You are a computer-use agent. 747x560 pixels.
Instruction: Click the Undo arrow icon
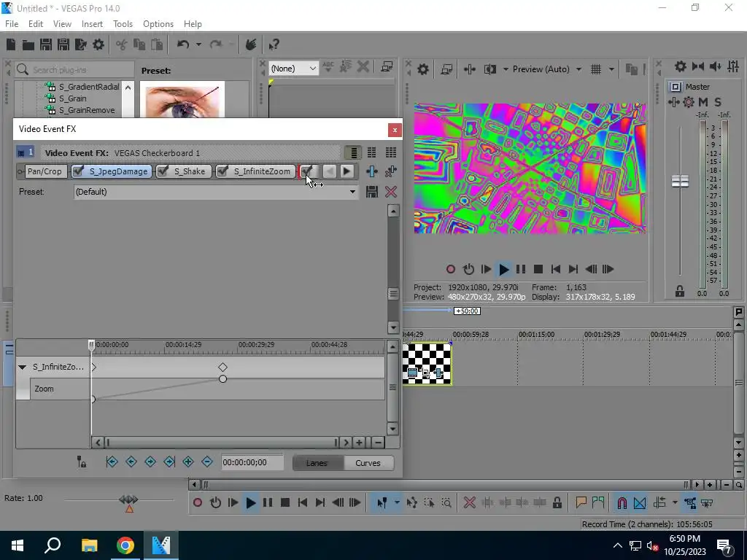coord(183,44)
